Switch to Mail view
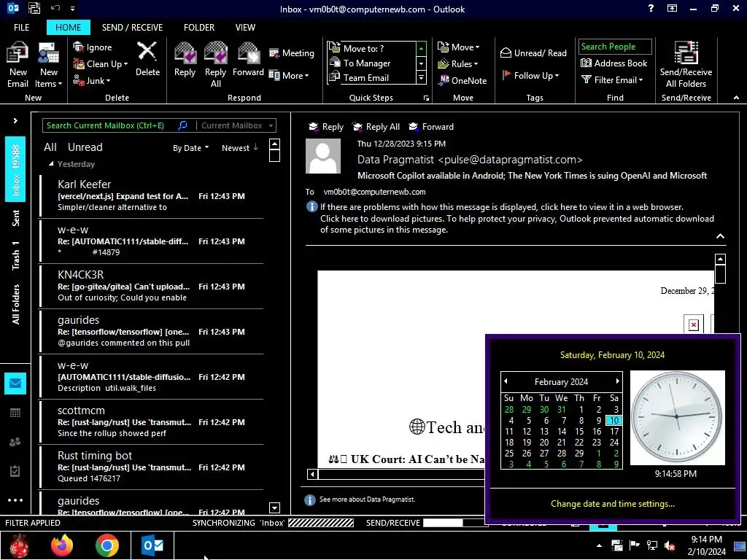Viewport: 747px width, 560px height. tap(15, 384)
